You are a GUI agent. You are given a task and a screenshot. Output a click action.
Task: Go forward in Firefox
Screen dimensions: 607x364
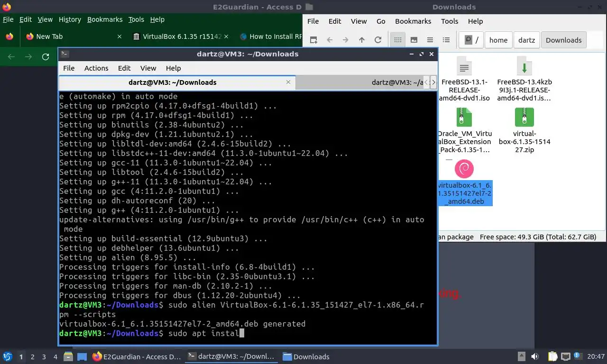(x=28, y=57)
